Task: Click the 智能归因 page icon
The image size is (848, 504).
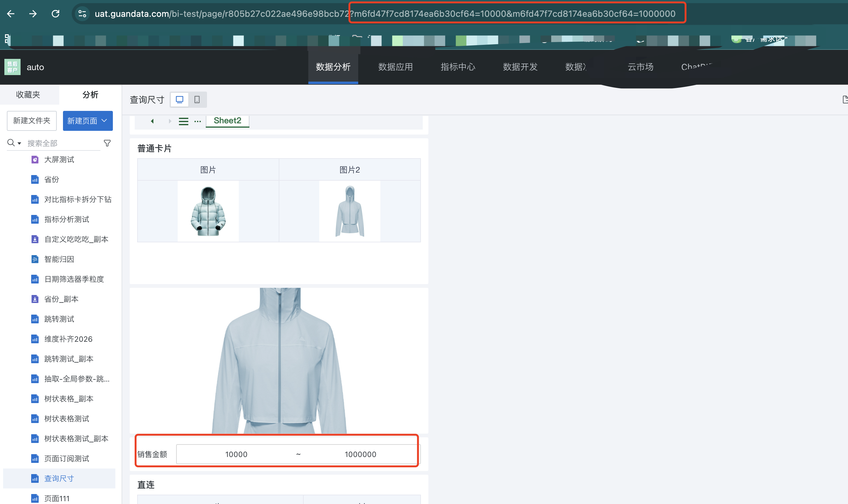Action: click(x=35, y=259)
